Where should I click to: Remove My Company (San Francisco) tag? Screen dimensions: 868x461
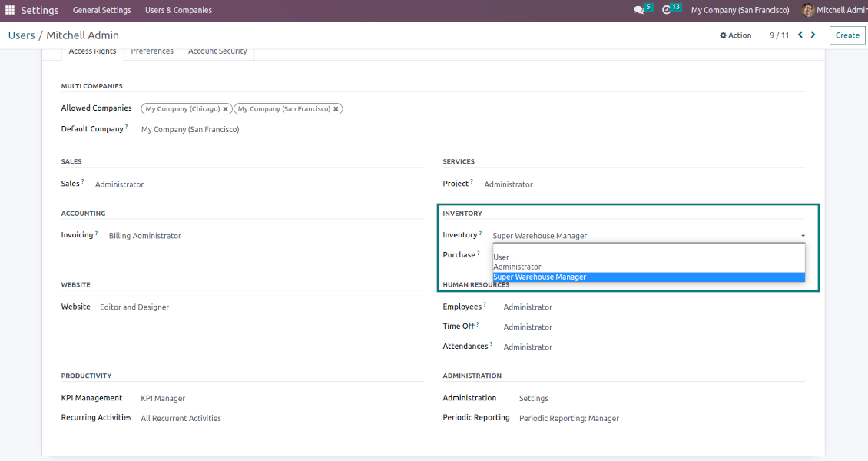click(x=336, y=109)
